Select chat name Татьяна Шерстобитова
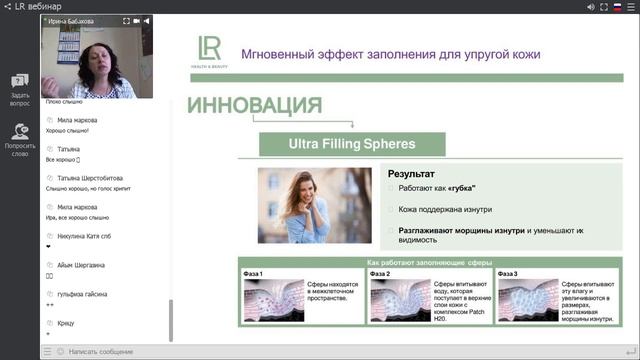Image resolution: width=640 pixels, height=360 pixels. [90, 178]
